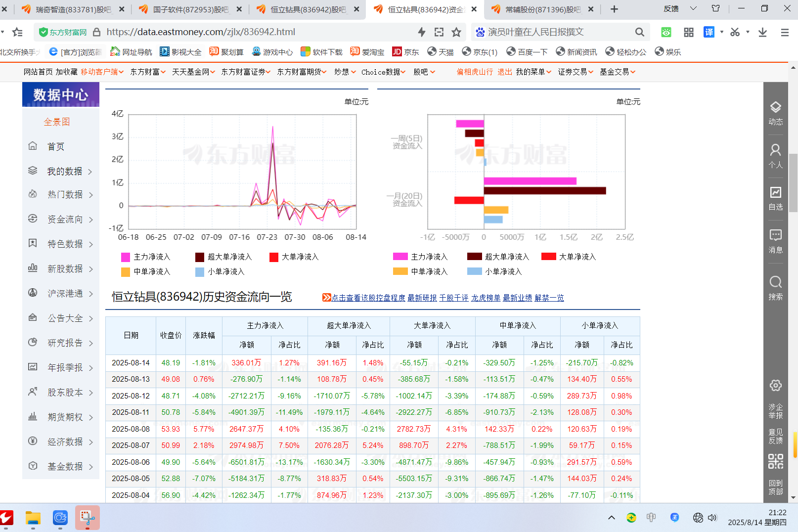Click the downloads arrow icon
Image resolution: width=798 pixels, height=532 pixels.
(x=762, y=32)
